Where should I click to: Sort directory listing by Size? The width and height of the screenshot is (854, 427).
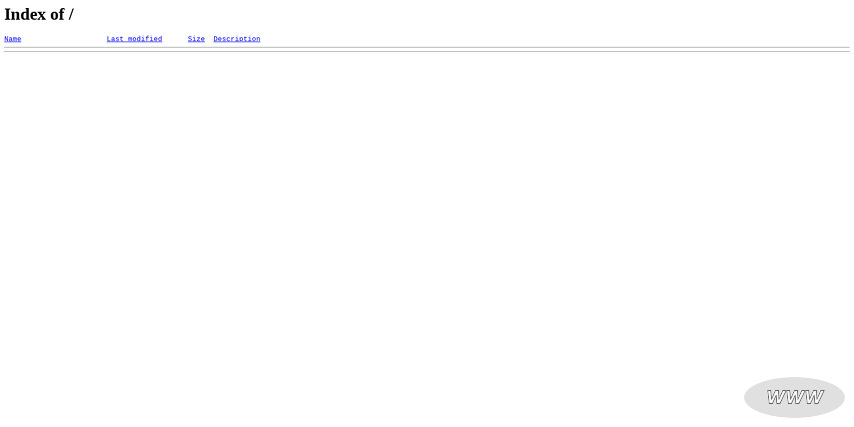196,39
